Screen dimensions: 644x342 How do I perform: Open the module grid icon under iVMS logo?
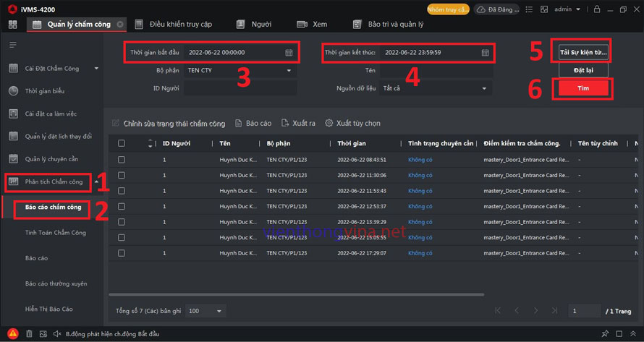pyautogui.click(x=12, y=25)
